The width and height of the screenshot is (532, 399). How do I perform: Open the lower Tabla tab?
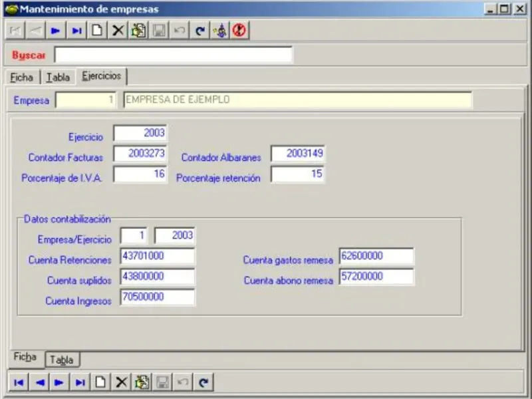click(x=62, y=360)
